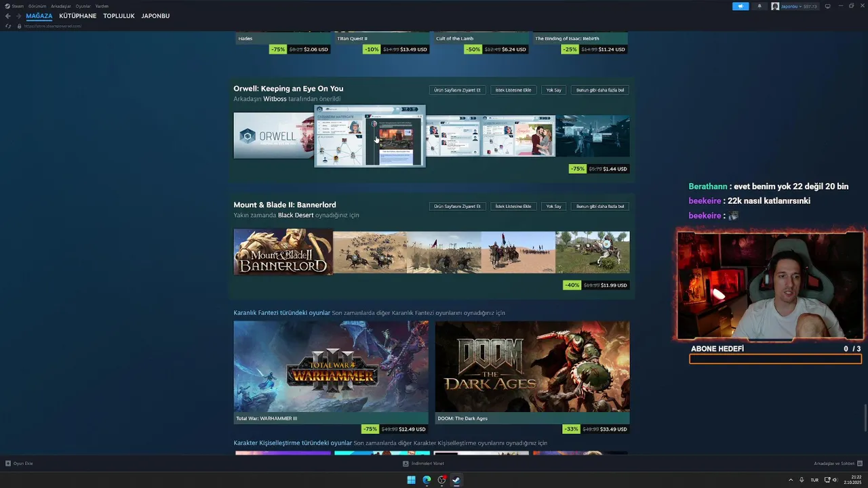Add Orwell with İstek Listesine Ekle
The height and width of the screenshot is (488, 868).
513,90
